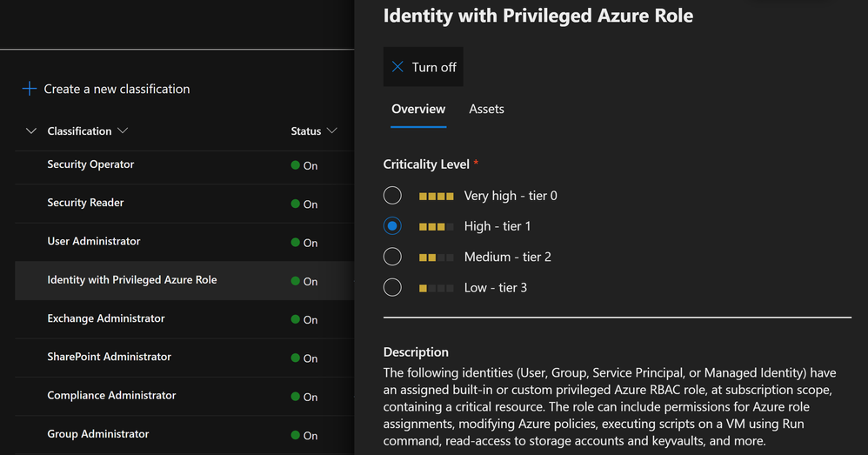Click green status dot for Exchange Administrator
Image resolution: width=868 pixels, height=455 pixels.
click(x=296, y=319)
